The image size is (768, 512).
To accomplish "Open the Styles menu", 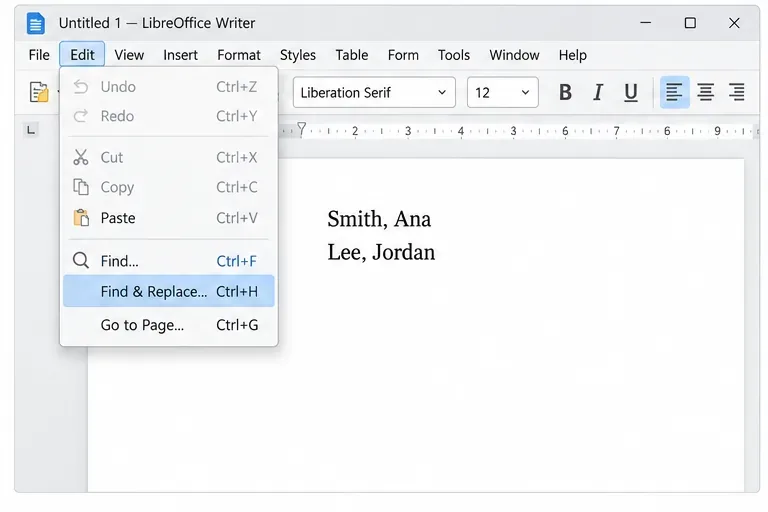I will [298, 55].
